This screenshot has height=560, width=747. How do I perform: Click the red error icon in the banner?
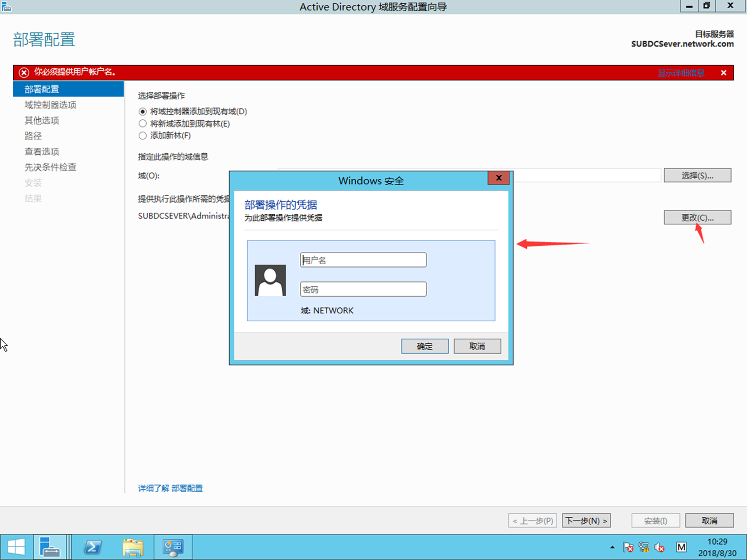(24, 72)
